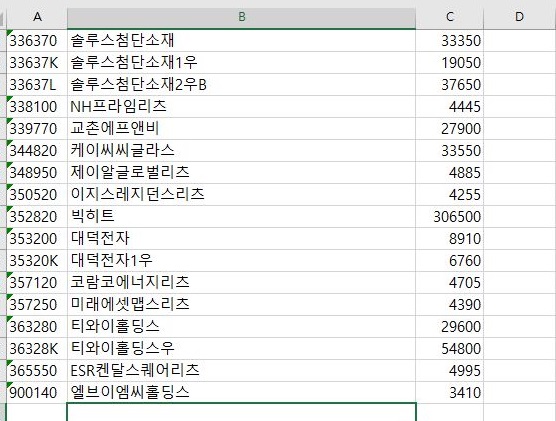
Task: Select price cell 4995
Action: [x=450, y=371]
